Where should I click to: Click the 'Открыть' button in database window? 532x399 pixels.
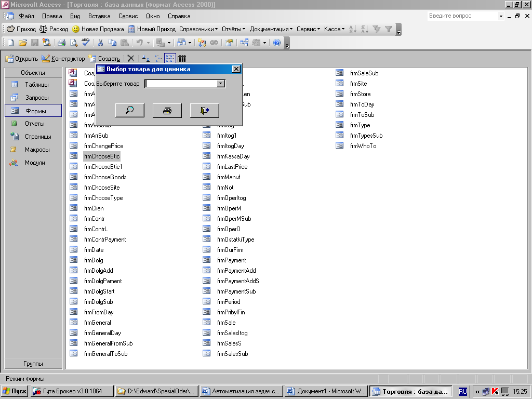pos(22,58)
